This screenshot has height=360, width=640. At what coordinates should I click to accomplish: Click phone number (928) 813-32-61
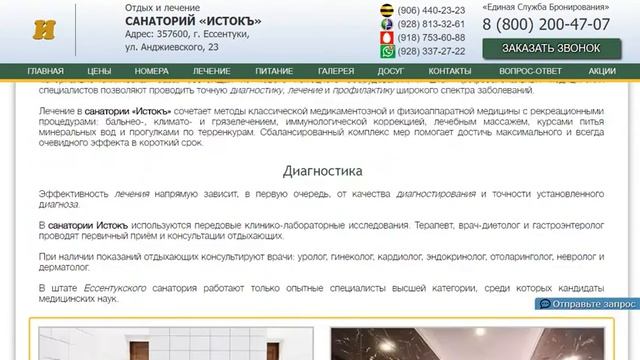coord(431,24)
